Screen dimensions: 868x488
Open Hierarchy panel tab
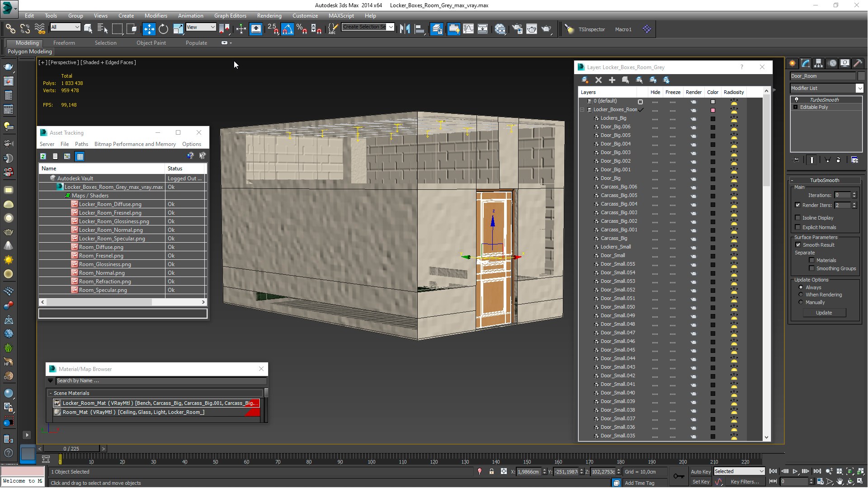coord(819,63)
